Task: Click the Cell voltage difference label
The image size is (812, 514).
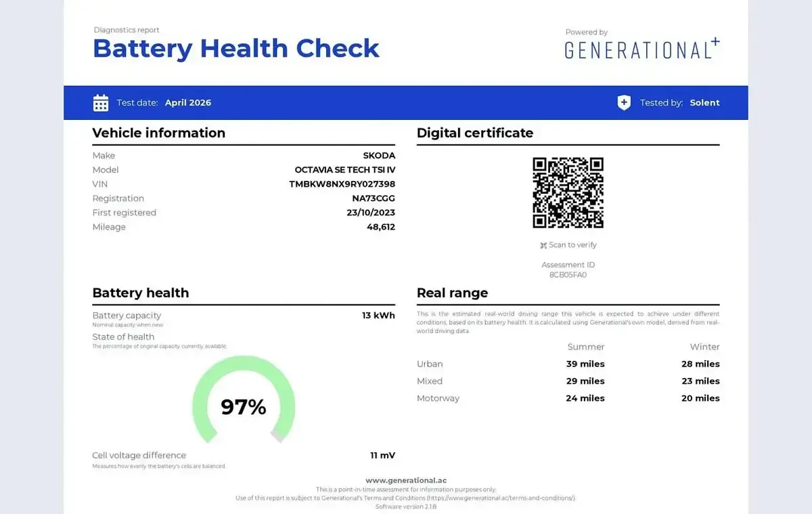Action: tap(139, 456)
